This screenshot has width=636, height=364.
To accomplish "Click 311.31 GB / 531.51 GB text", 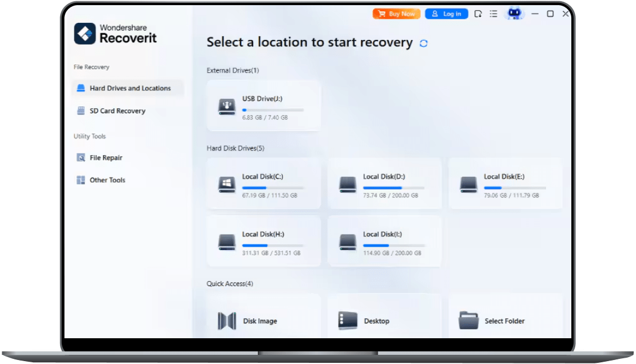I will [x=272, y=253].
